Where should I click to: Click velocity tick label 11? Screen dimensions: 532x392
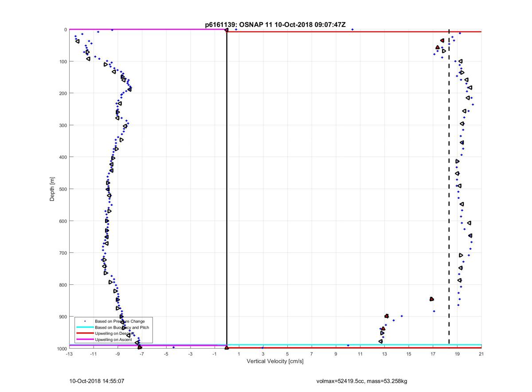click(x=360, y=354)
